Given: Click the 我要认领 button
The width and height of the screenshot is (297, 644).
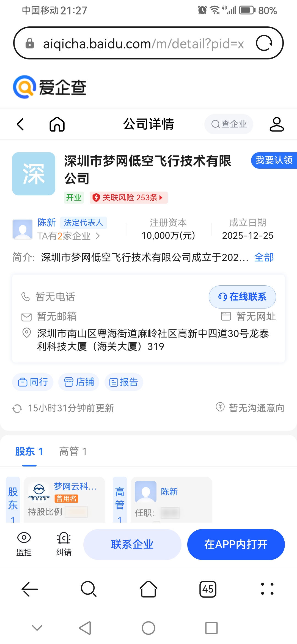Looking at the screenshot, I should coord(274,160).
